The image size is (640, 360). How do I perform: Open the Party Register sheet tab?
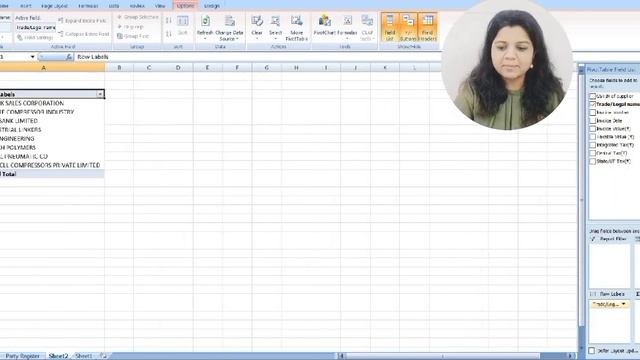22,356
